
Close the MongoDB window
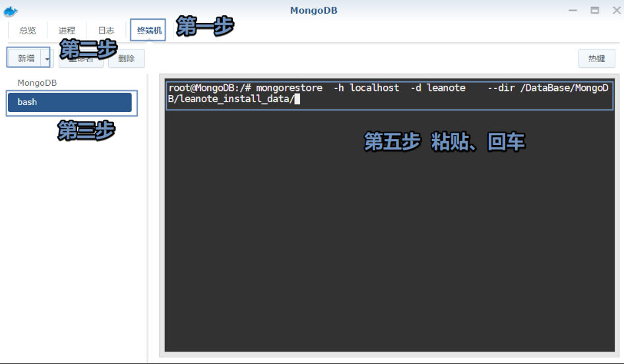[616, 11]
